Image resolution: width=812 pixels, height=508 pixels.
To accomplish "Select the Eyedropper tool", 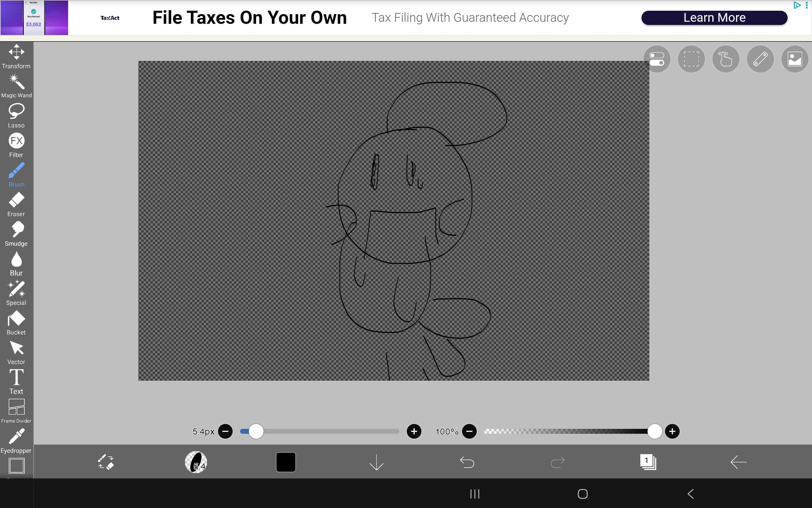I will [x=16, y=441].
